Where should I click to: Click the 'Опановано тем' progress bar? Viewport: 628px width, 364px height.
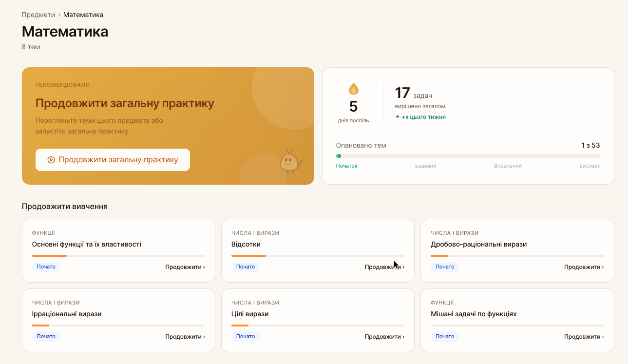[468, 156]
